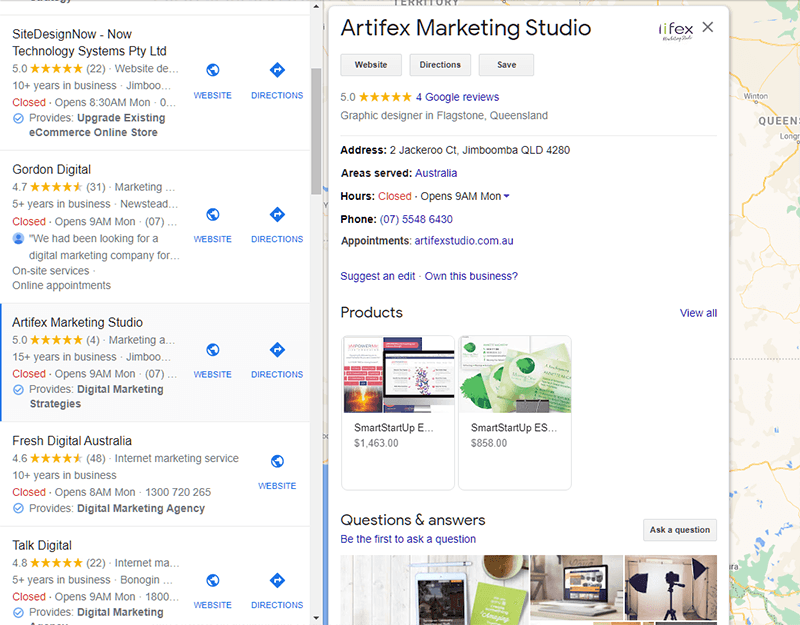The image size is (800, 625).
Task: Open artifexstudio.com.au appointments link
Action: click(x=464, y=241)
